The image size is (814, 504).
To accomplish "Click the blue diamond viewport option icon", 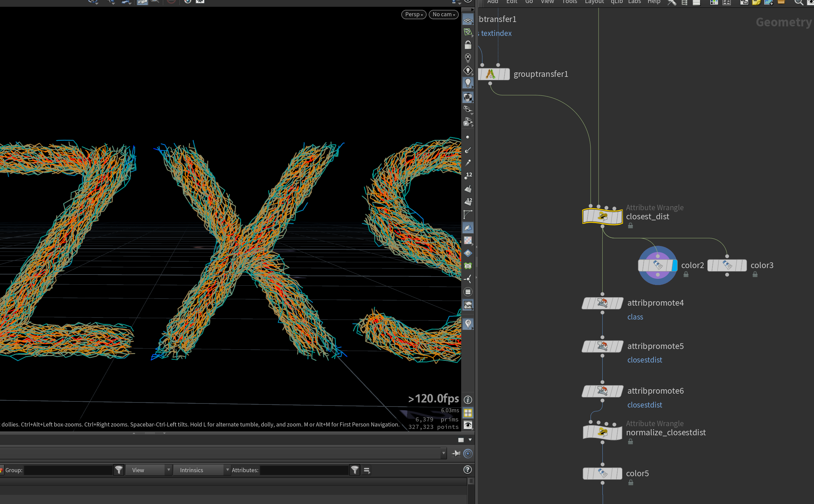I will coord(468,253).
